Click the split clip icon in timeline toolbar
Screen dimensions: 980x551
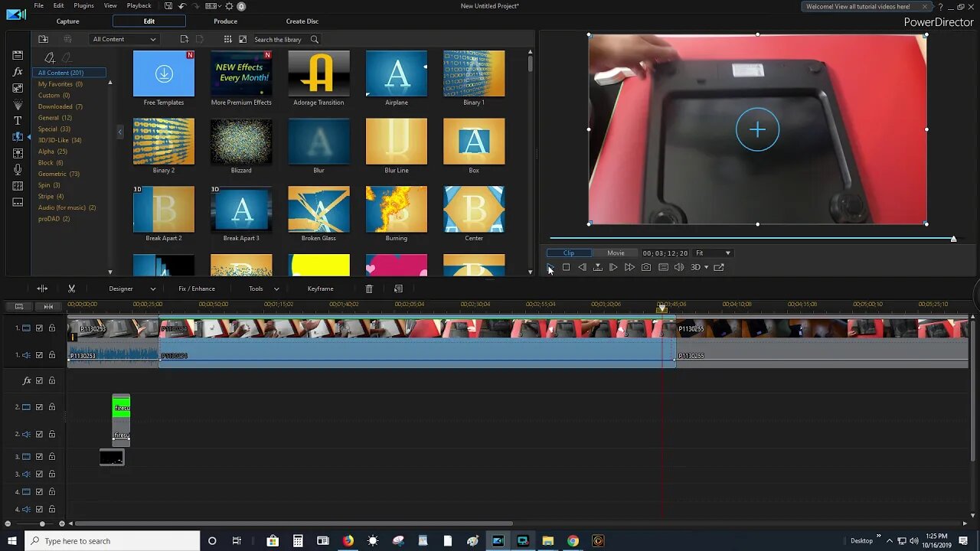42,289
